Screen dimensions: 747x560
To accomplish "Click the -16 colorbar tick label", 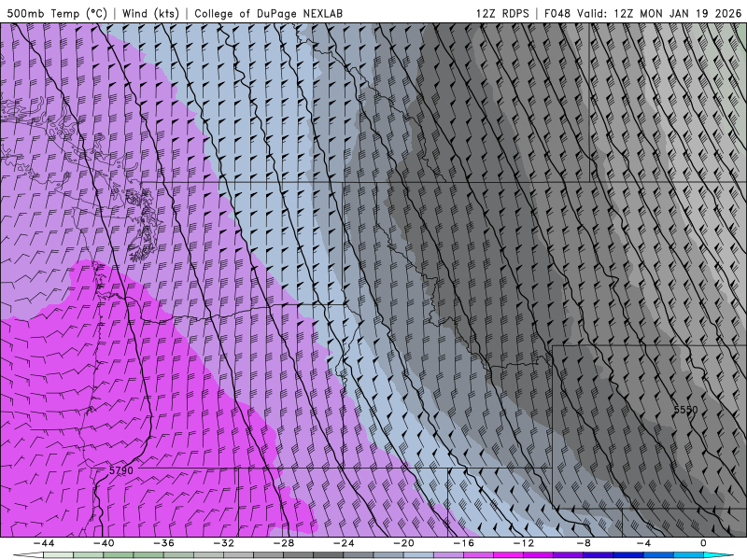I will point(464,543).
